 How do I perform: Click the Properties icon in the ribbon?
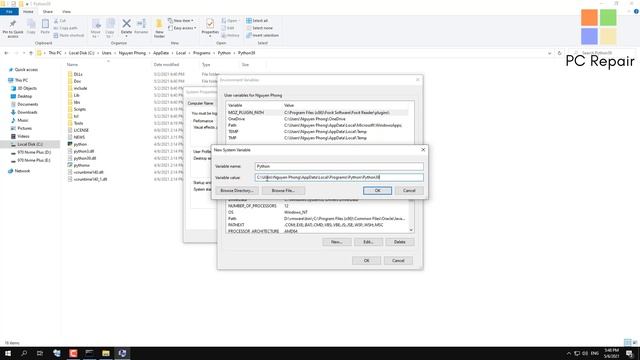(210, 27)
